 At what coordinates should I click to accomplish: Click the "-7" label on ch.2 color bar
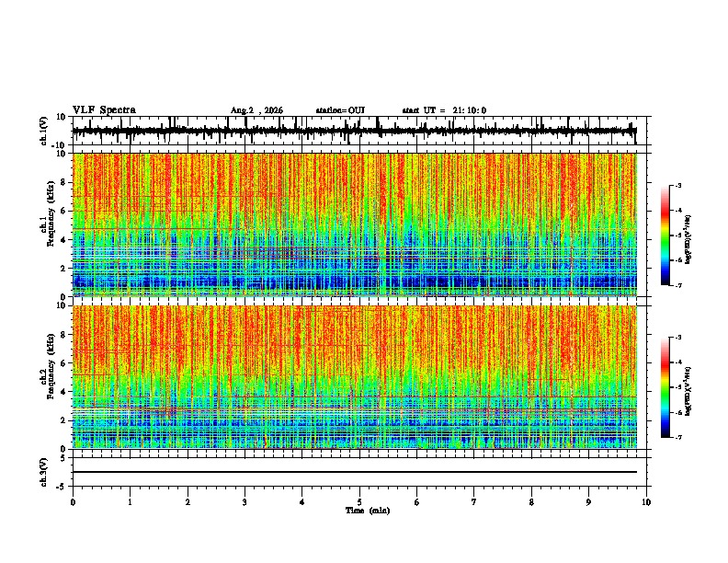678,437
